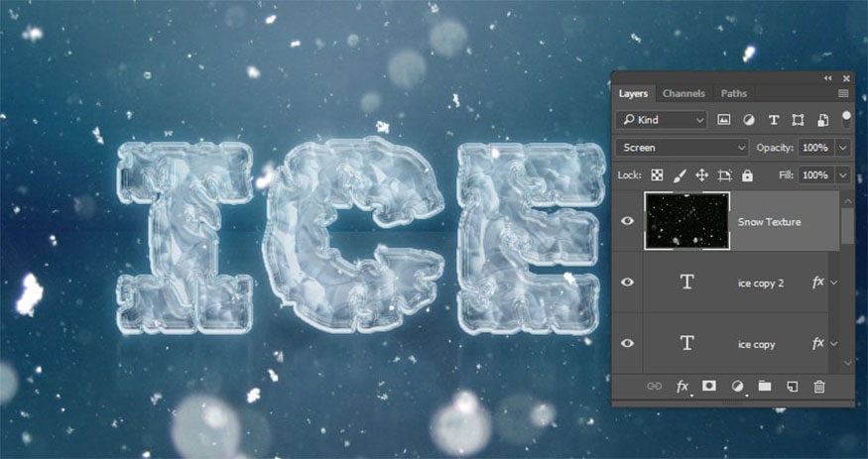
Task: Open the Fill slider arrow
Action: pos(843,175)
